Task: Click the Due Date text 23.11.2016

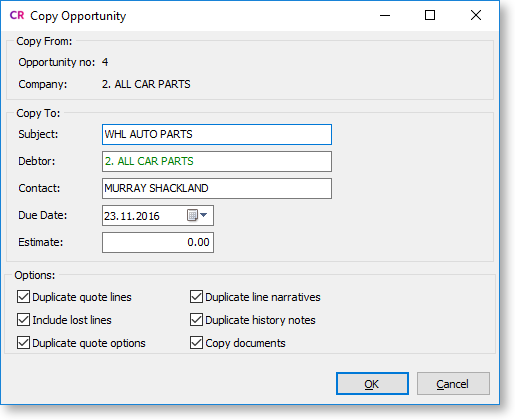Action: click(132, 216)
